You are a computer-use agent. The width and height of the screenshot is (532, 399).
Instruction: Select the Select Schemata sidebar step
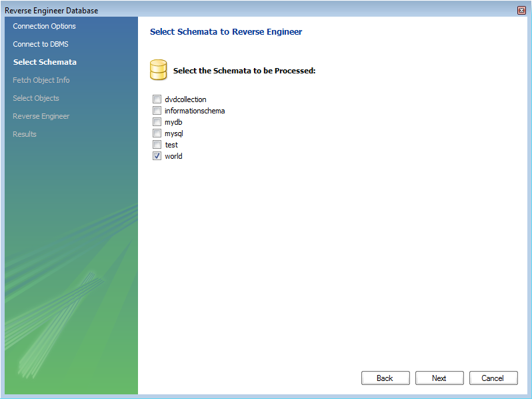(45, 62)
